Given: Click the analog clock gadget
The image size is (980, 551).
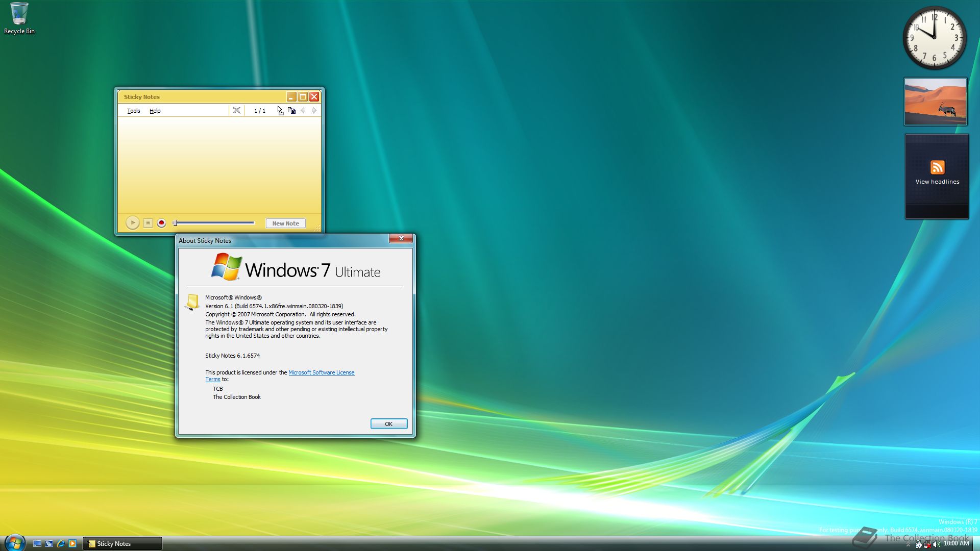Looking at the screenshot, I should click(935, 38).
